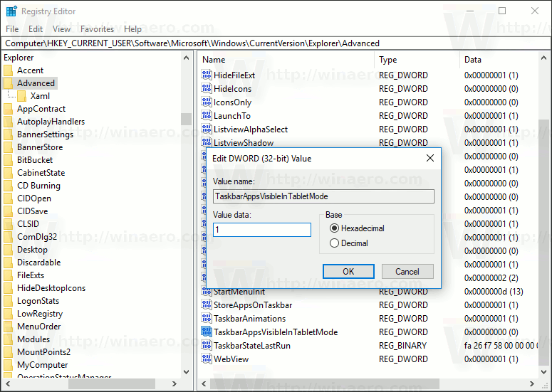Click the TaskbarAppsVisibleInTabletMode value icon
Screen dimensions: 552x392
(x=207, y=332)
